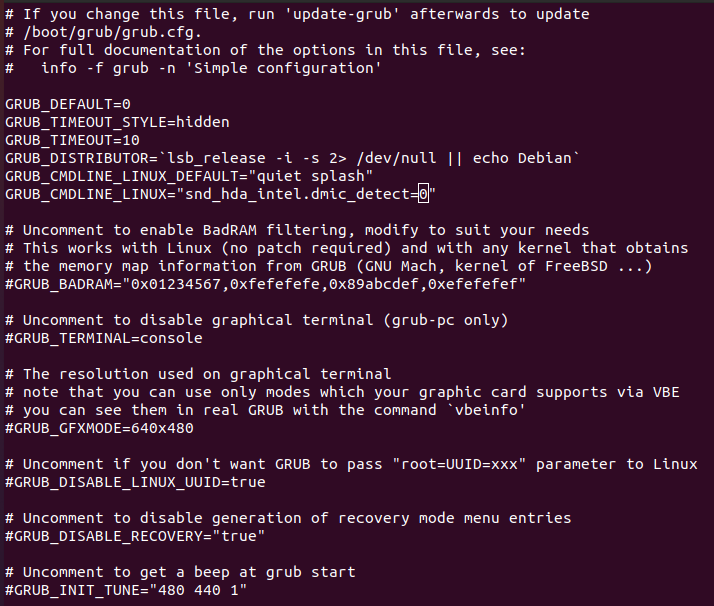Click /dev/null in GRUB_DISTRIBUTOR line

(x=396, y=158)
